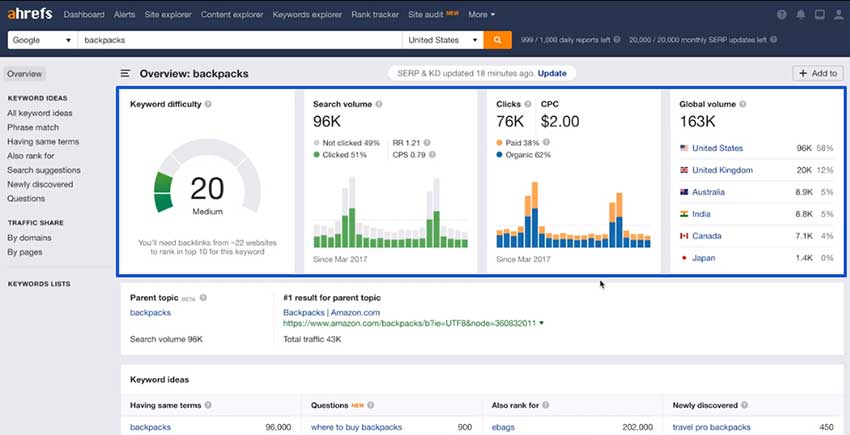850x435 pixels.
Task: Click info icon next to Global volume
Action: coord(743,104)
